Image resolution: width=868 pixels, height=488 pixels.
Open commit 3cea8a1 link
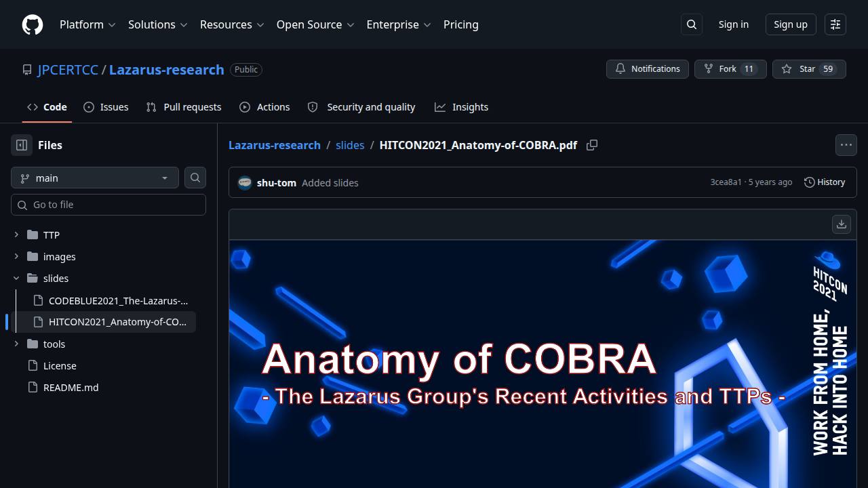pyautogui.click(x=726, y=182)
